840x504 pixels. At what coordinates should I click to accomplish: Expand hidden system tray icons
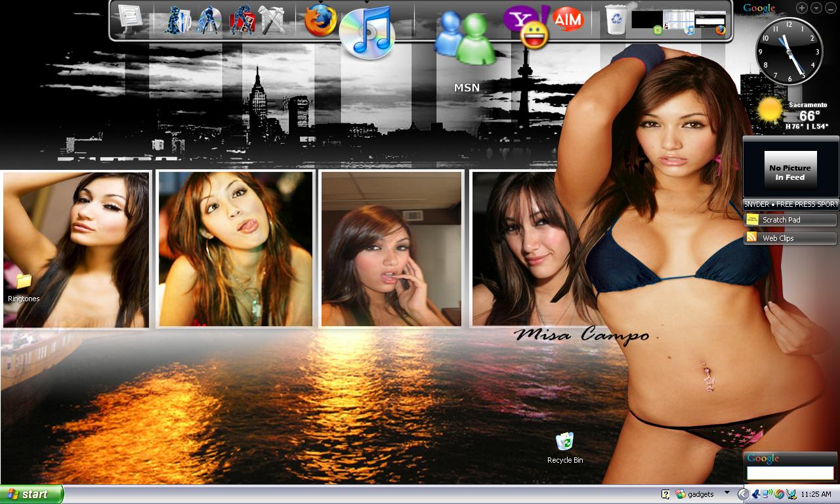click(x=743, y=494)
